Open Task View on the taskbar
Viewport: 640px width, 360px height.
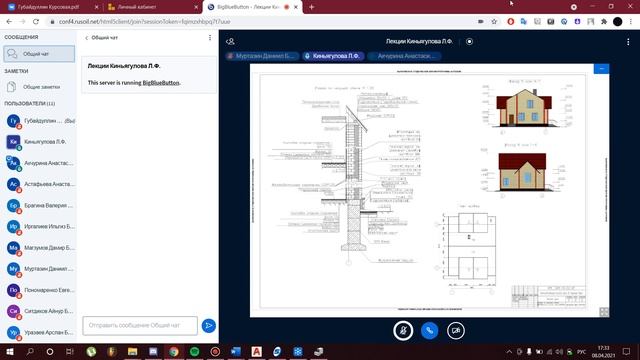point(70,351)
